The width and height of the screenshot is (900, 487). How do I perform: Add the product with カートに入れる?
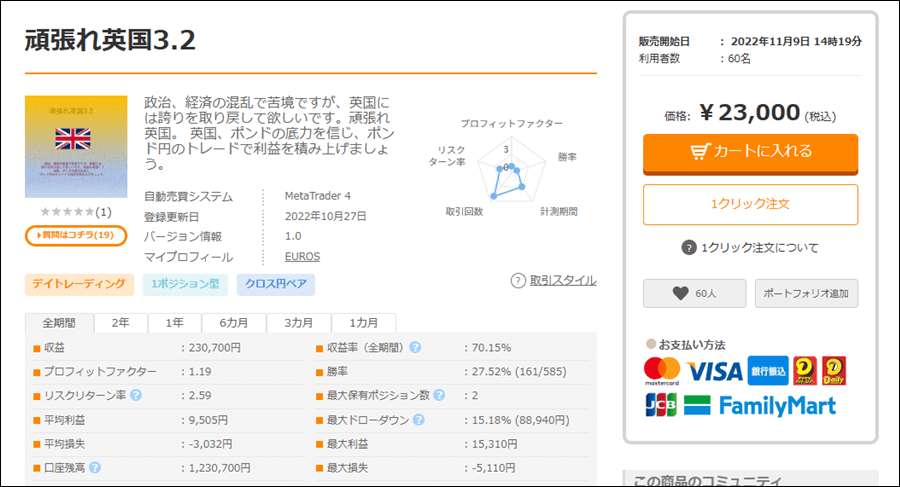[750, 152]
